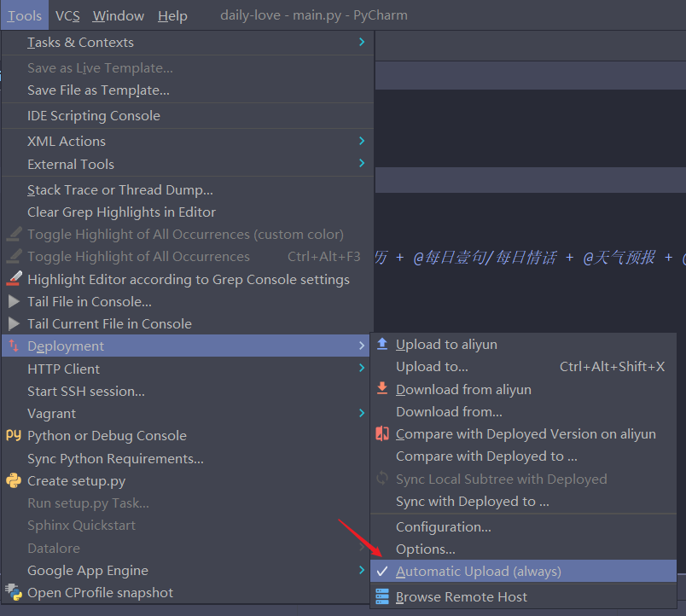Click the @天气预报 comment in editor
This screenshot has width=686, height=616.
[x=619, y=258]
